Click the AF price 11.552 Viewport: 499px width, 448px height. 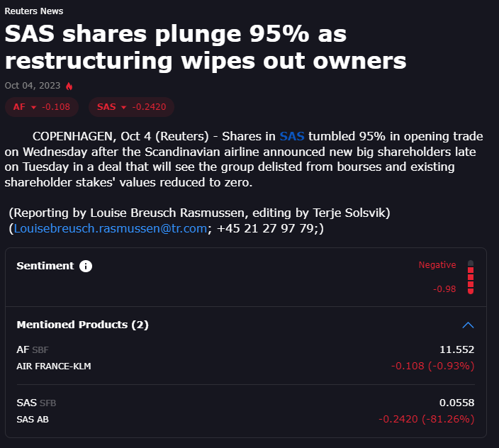(456, 349)
